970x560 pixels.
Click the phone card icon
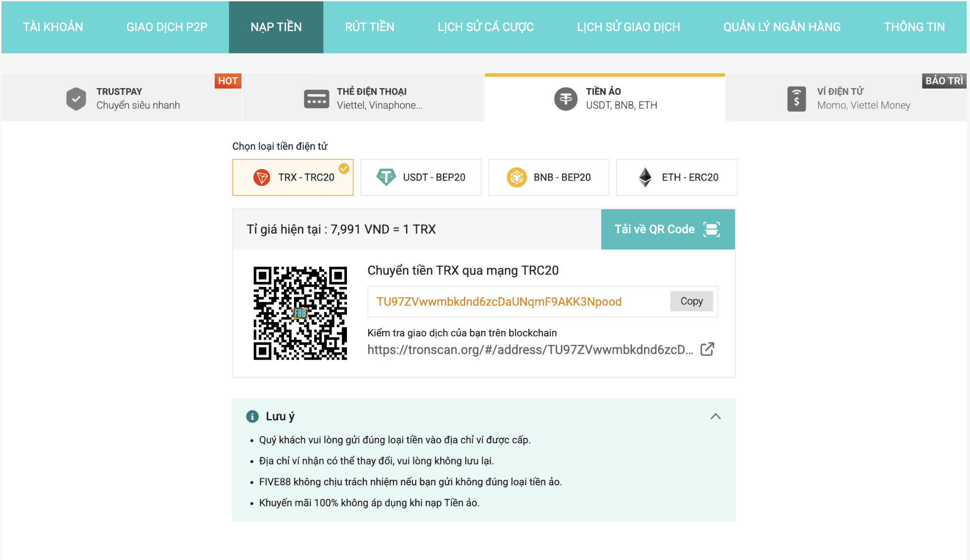coord(316,99)
